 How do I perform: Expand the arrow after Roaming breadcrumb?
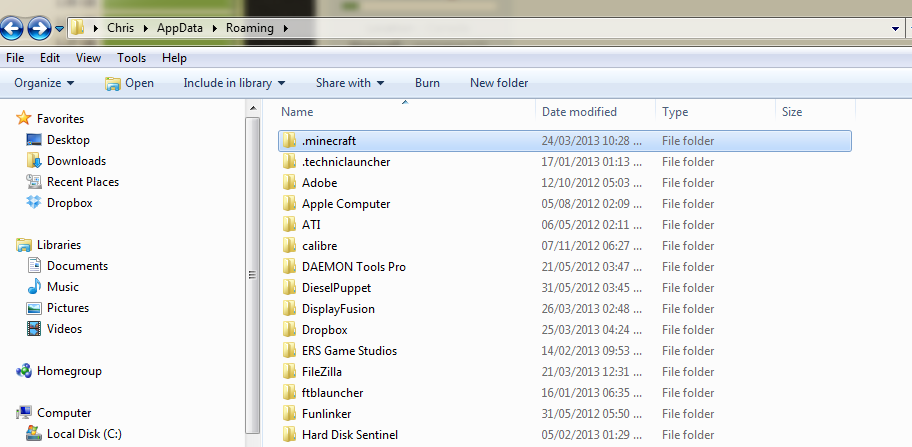click(x=285, y=28)
